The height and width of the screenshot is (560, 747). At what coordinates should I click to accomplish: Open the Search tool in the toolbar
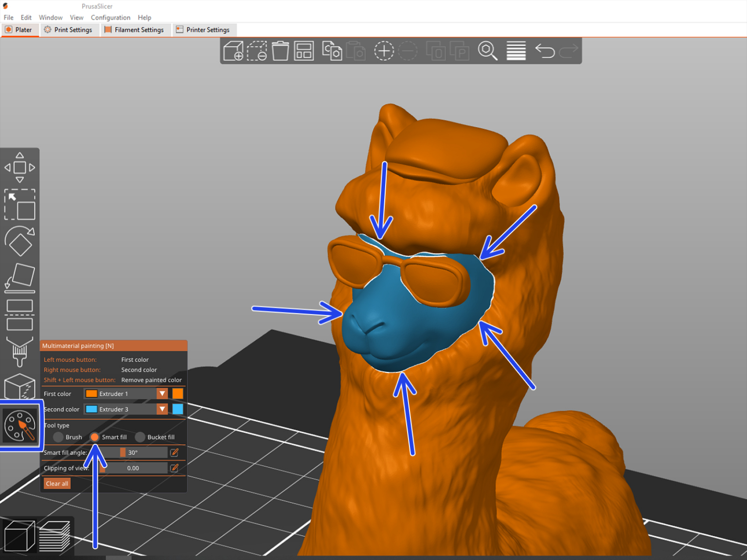pyautogui.click(x=488, y=51)
